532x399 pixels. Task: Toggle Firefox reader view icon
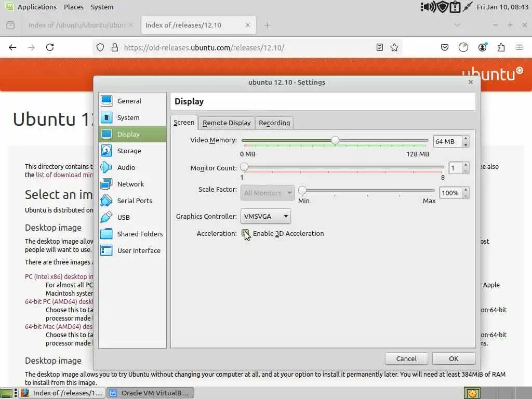[380, 47]
